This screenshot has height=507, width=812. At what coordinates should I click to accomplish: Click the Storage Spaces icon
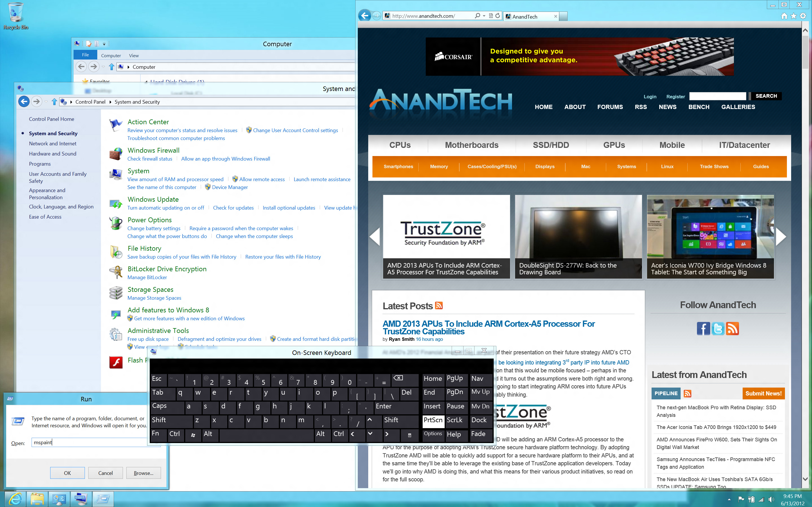(x=116, y=292)
